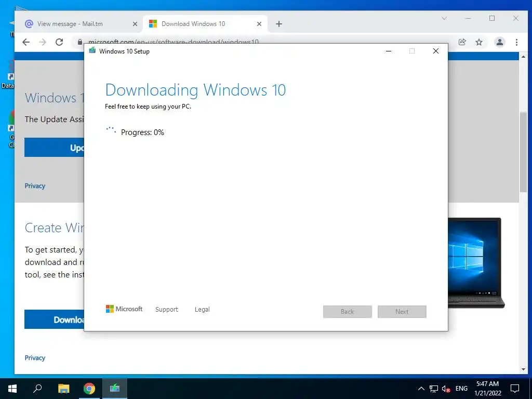This screenshot has width=532, height=399.
Task: Open the taskbar clock and date
Action: pos(487,389)
